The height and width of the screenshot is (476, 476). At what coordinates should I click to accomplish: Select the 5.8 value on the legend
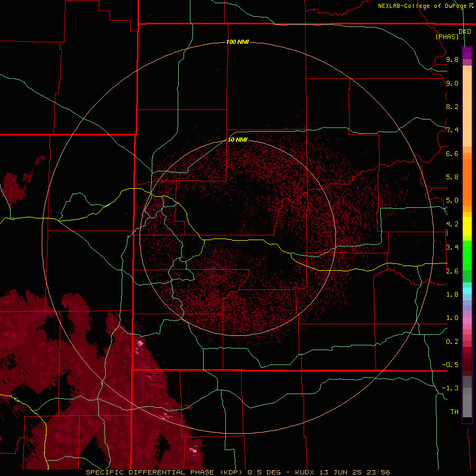[x=452, y=177]
